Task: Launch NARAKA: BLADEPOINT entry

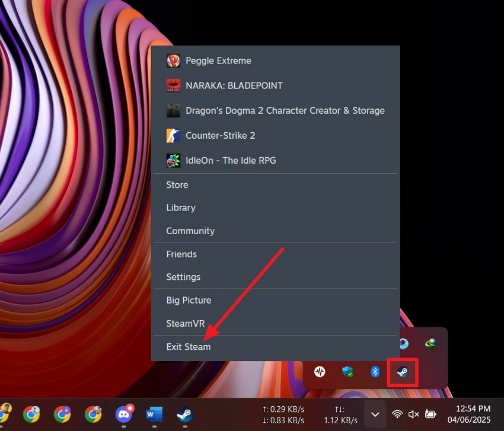Action: point(276,85)
